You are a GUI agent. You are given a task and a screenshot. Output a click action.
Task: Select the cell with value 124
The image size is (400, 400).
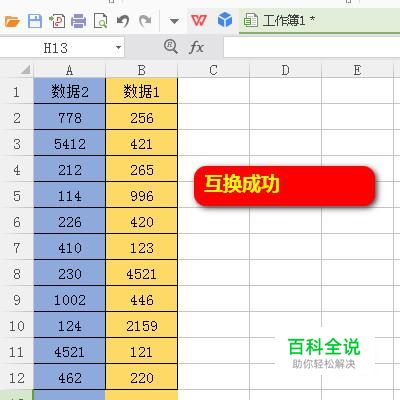pyautogui.click(x=69, y=326)
